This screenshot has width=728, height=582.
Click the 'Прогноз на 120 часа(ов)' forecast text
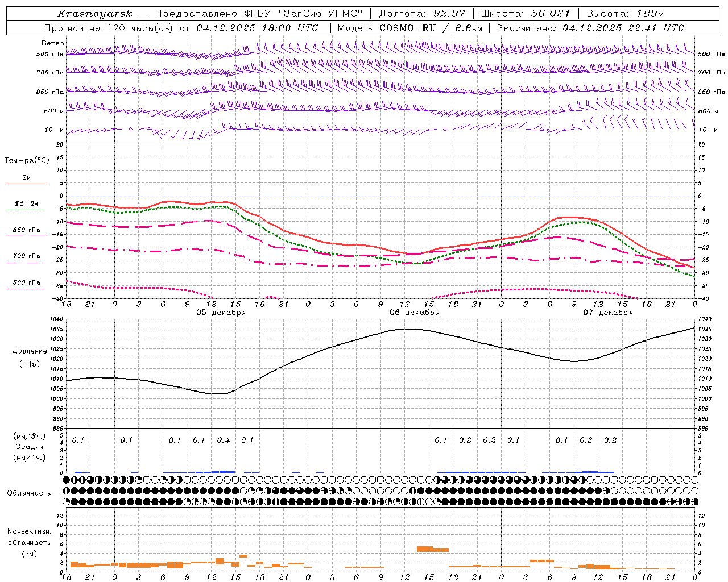tap(109, 28)
